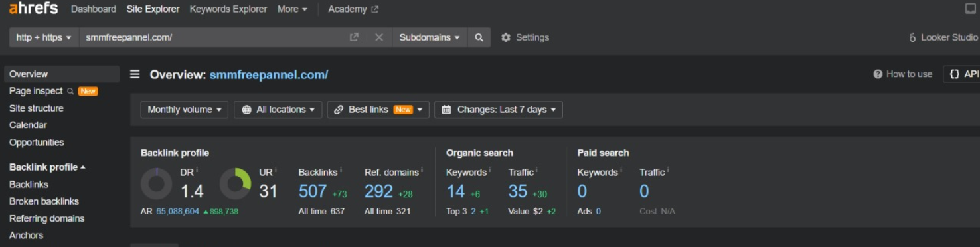Click Organic Traffic info icon
The height and width of the screenshot is (247, 980).
[x=536, y=171]
